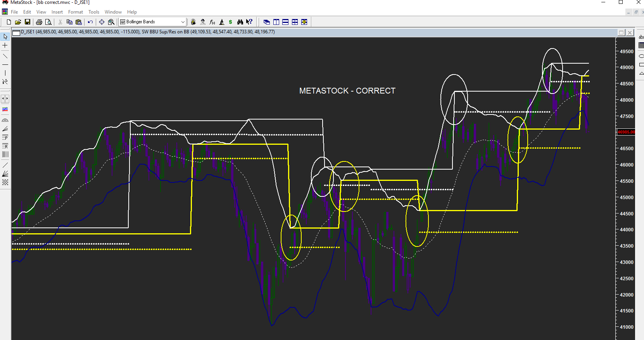Select the rectangle drawing tool
This screenshot has height=340, width=644.
(x=641, y=64)
